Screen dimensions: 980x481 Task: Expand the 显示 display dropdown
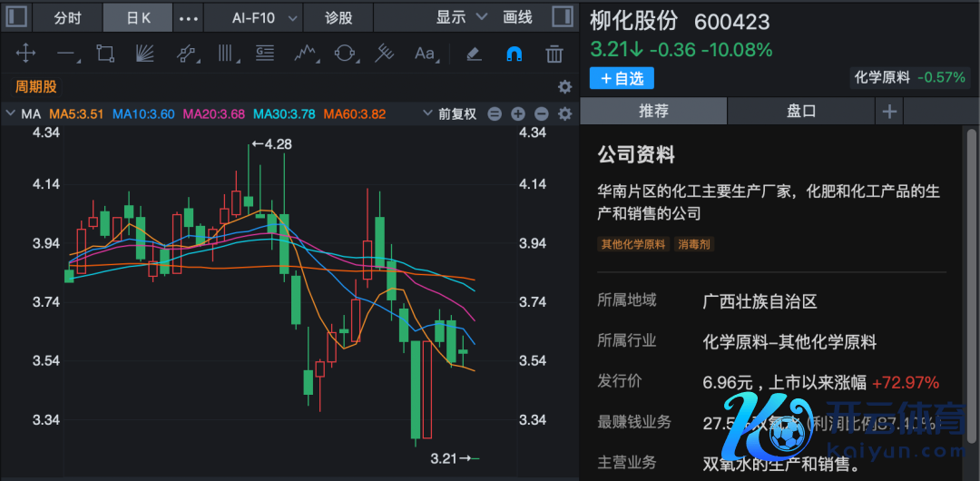pyautogui.click(x=461, y=17)
